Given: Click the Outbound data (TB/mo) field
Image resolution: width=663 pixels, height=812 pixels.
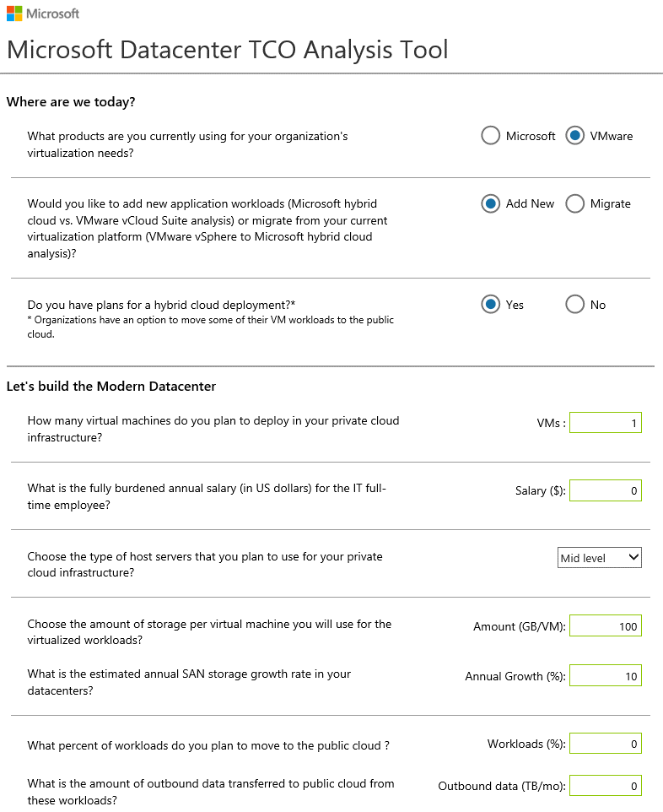Looking at the screenshot, I should [606, 786].
